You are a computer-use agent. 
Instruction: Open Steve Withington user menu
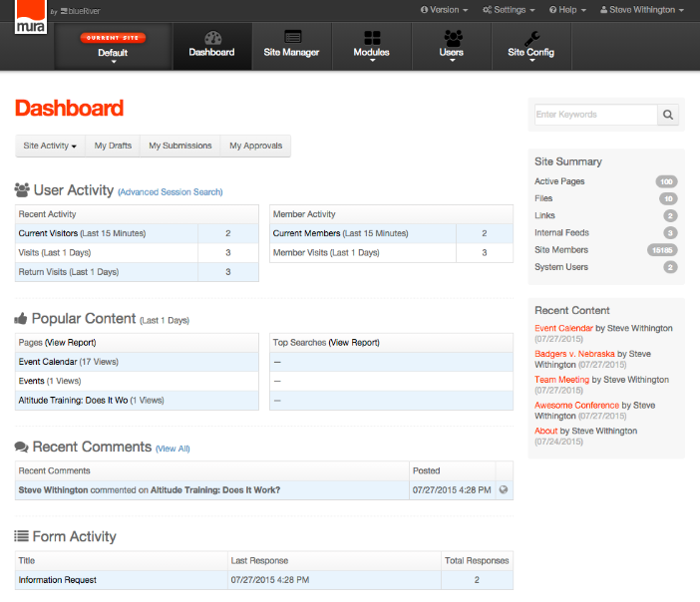(x=641, y=10)
